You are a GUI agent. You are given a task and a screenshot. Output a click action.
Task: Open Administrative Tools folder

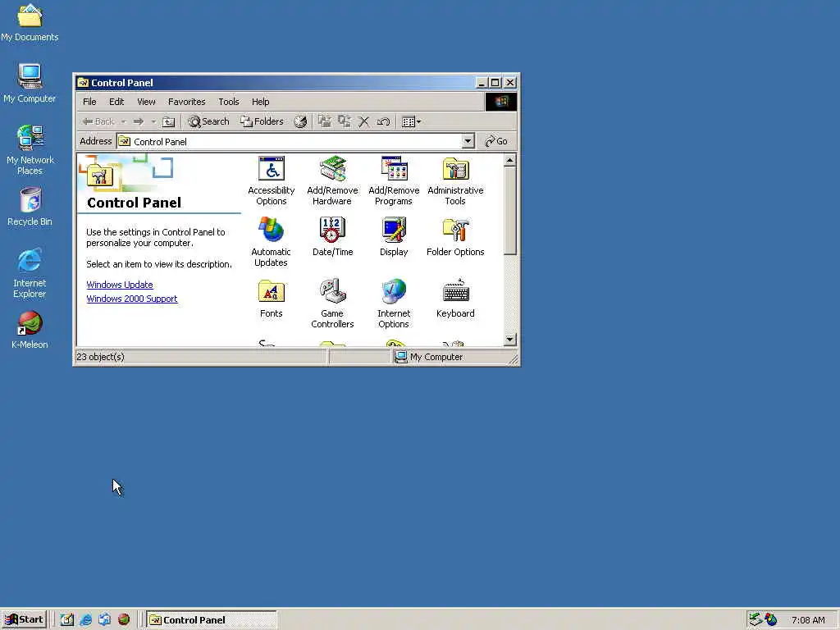455,180
